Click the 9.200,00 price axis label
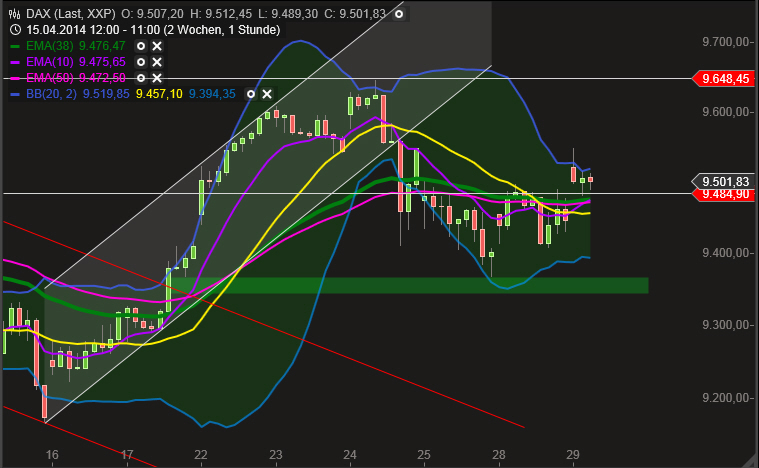Screen dimensions: 759x468 click(726, 398)
